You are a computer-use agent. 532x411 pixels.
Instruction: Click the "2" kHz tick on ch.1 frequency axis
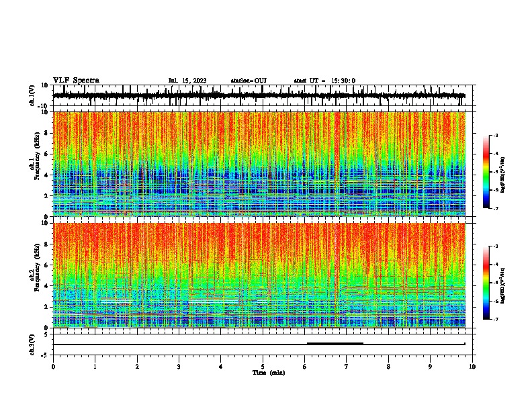click(x=46, y=196)
